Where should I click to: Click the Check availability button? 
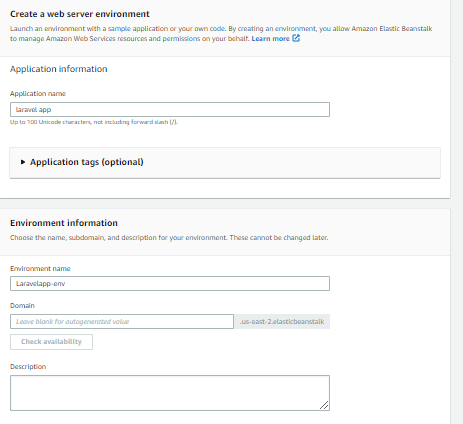(x=51, y=342)
